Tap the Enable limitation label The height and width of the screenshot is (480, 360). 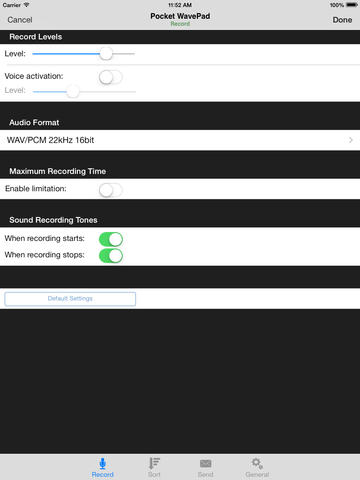point(36,189)
